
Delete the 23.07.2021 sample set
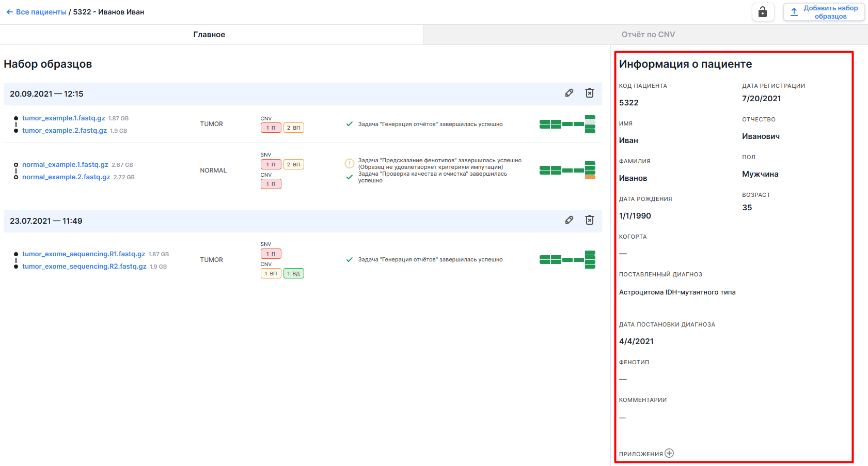tap(589, 220)
